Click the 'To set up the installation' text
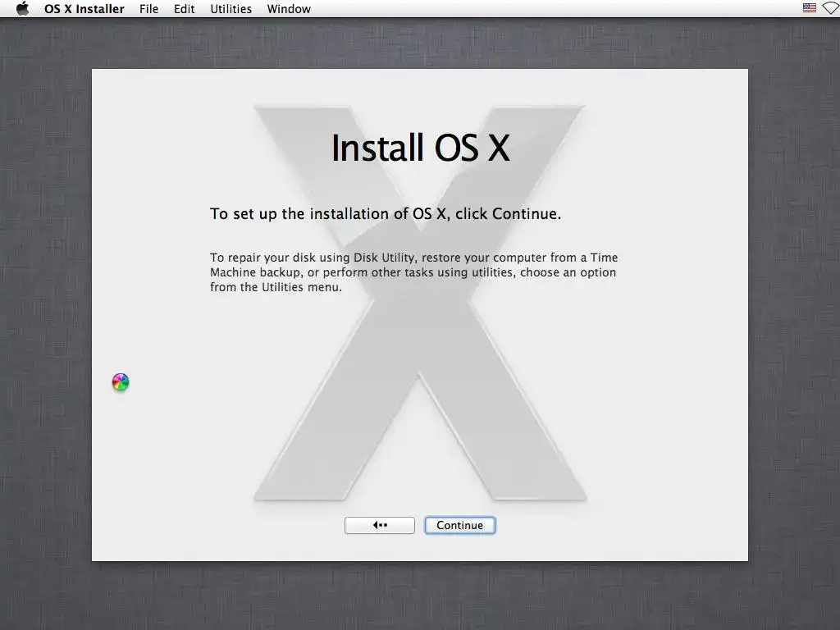The image size is (840, 630). coord(386,214)
